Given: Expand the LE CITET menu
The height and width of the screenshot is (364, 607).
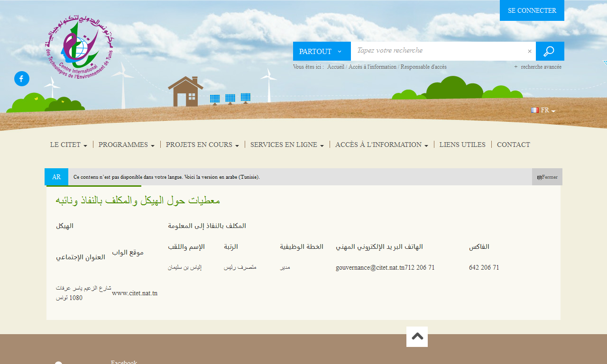Looking at the screenshot, I should point(69,145).
